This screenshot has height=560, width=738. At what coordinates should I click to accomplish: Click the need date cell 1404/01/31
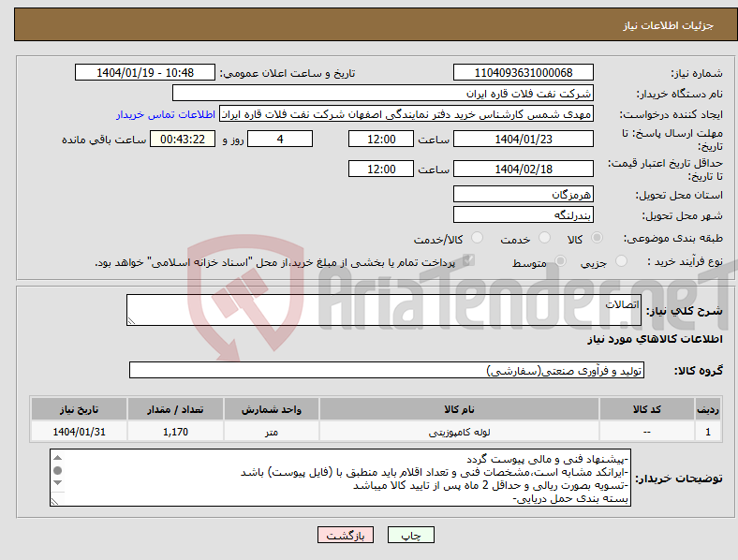(79, 432)
